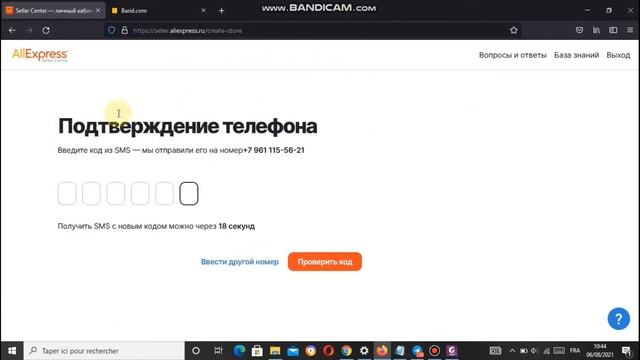
Task: Open the tracking protection shield icon
Action: click(x=111, y=30)
